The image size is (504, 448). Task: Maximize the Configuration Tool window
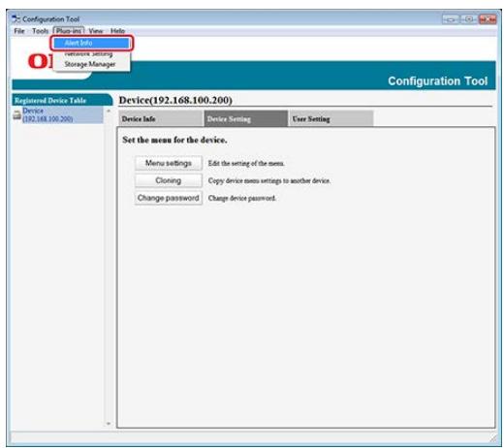tap(469, 19)
